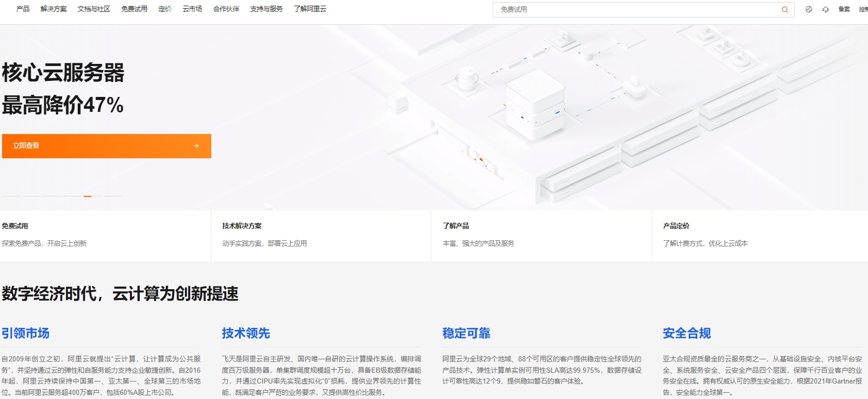The width and height of the screenshot is (868, 399).
Task: Jump to the last carousel slide indicator
Action: [113, 196]
